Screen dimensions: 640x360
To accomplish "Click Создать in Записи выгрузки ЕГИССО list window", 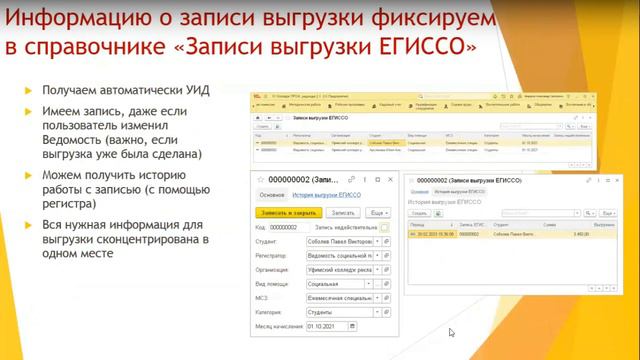I will 262,127.
